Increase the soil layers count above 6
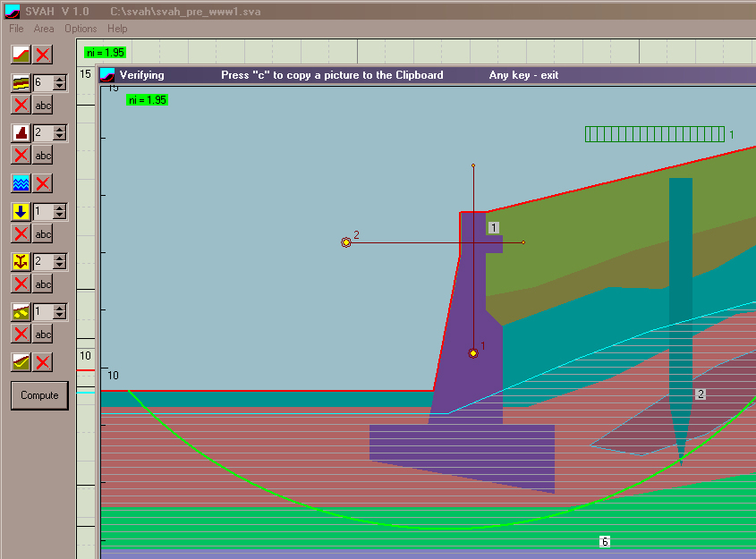Viewport: 756px width, 559px height. [60, 79]
